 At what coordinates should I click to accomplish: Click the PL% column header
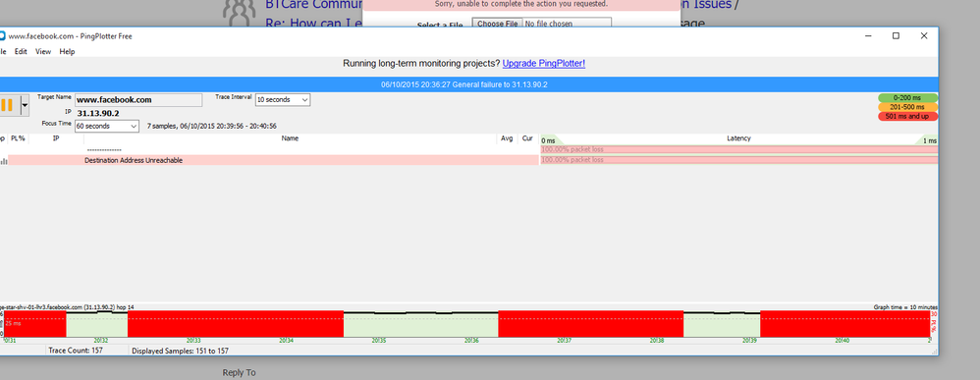[18, 138]
